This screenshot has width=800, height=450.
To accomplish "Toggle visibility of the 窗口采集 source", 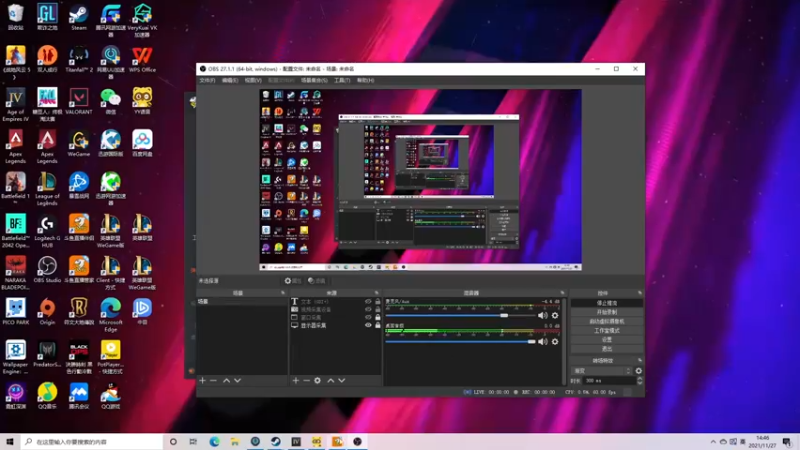I will tap(368, 317).
